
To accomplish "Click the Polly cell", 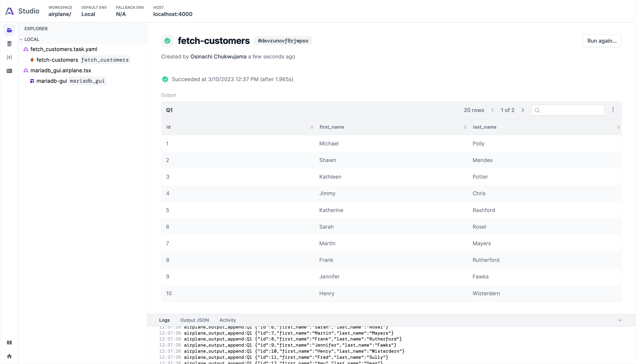I will coord(478,144).
